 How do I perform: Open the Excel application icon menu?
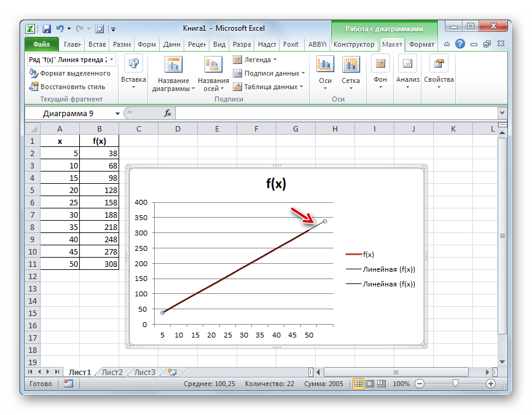click(30, 29)
